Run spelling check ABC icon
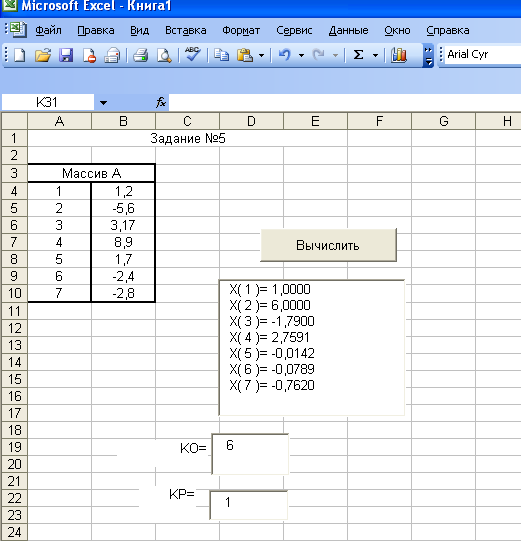Viewport: 521px width, 541px height. (x=192, y=55)
